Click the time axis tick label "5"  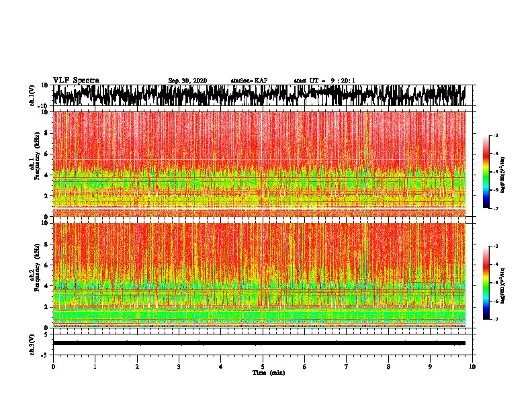point(263,367)
